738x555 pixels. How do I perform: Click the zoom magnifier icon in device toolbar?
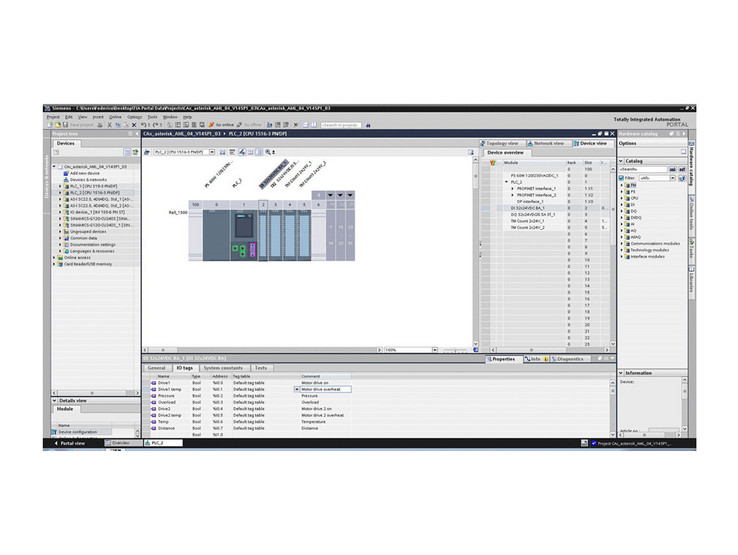click(x=268, y=152)
